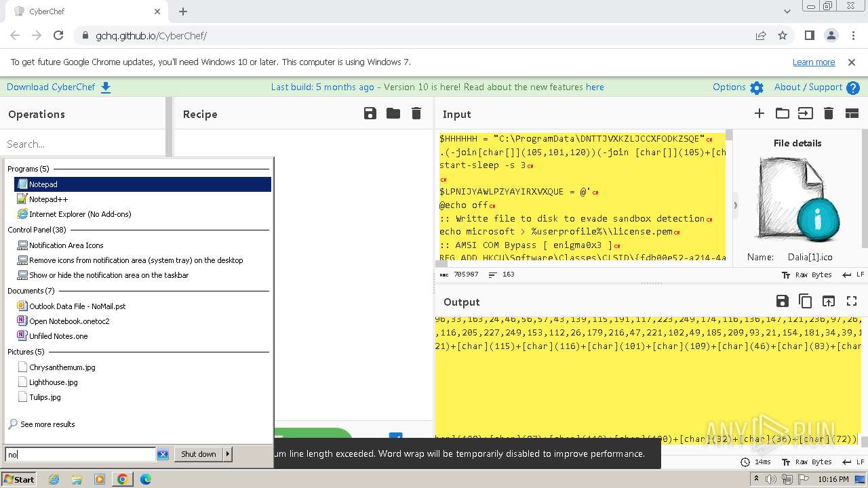Maximise output pane icon

pyautogui.click(x=852, y=301)
